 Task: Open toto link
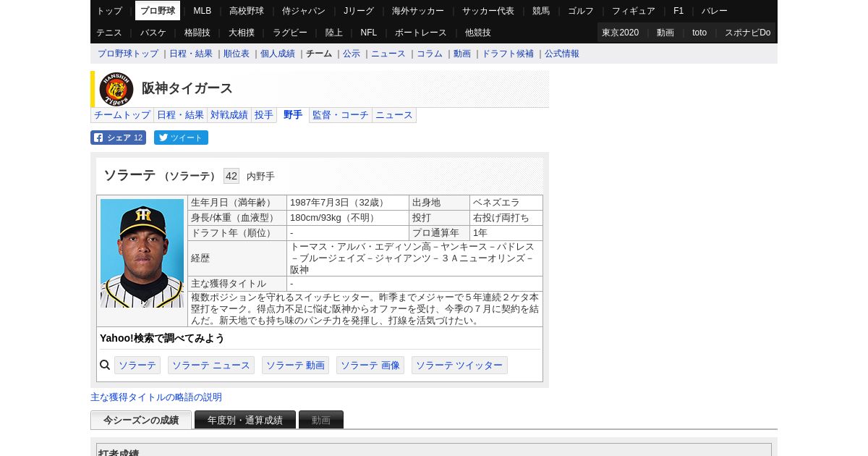coord(699,33)
